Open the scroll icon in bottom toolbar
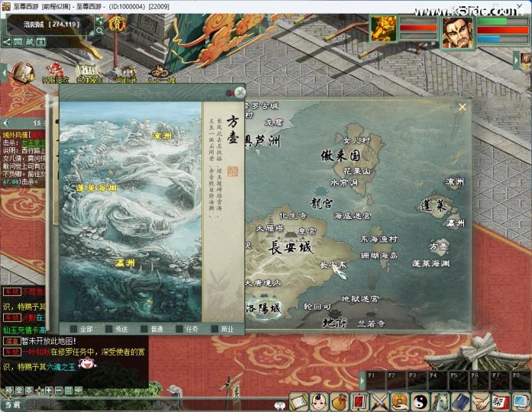This screenshot has width=532, height=412. click(x=299, y=402)
